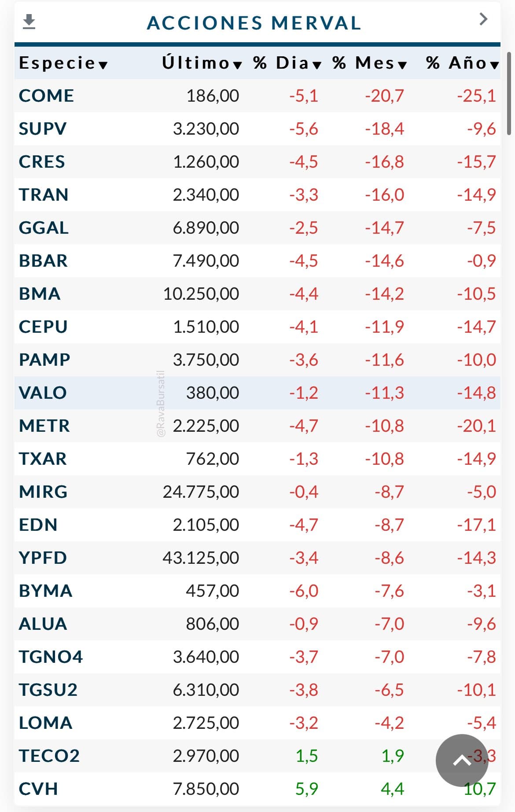This screenshot has width=515, height=812.
Task: Open the COME ticker details
Action: (46, 96)
